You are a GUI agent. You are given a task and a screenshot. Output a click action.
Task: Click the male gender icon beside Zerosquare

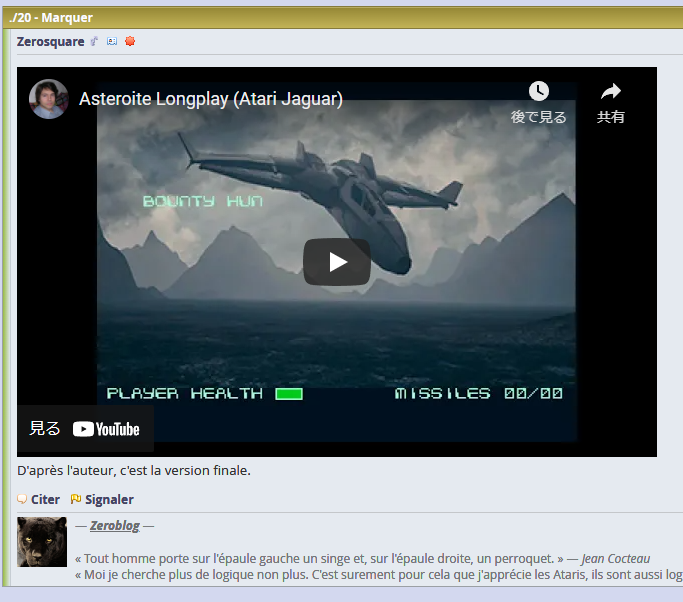pos(94,41)
